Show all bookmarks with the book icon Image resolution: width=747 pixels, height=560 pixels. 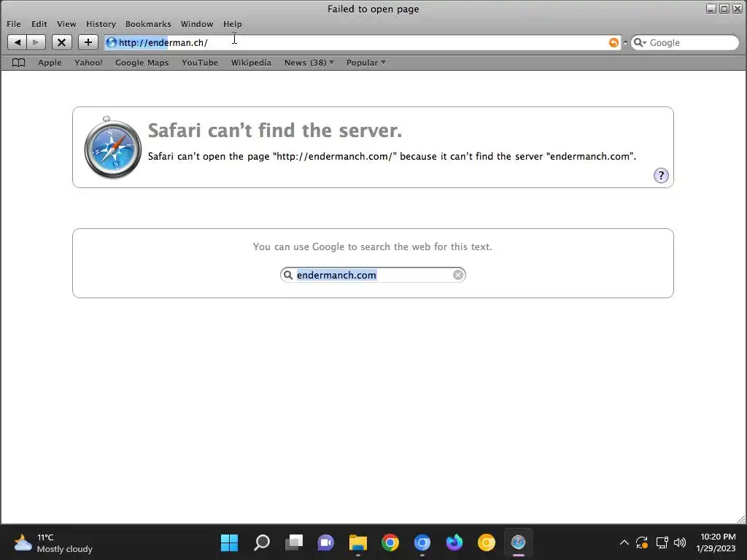coord(18,63)
